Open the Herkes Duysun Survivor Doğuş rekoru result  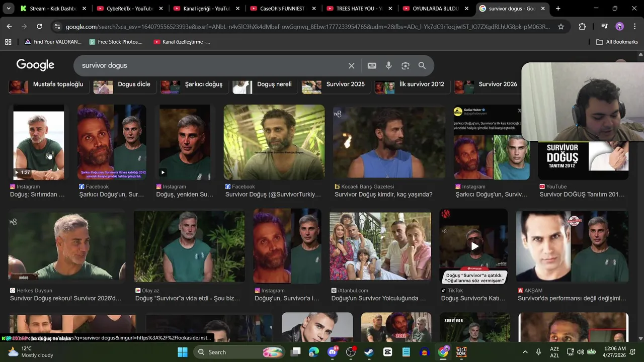tap(66, 245)
